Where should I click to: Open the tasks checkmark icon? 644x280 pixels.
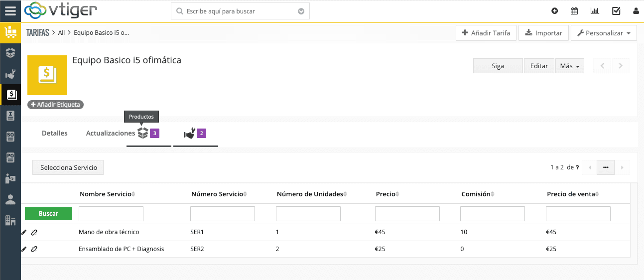pos(616,11)
